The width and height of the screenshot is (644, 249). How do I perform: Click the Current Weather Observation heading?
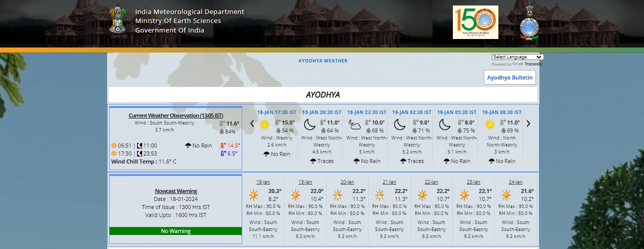tap(176, 115)
